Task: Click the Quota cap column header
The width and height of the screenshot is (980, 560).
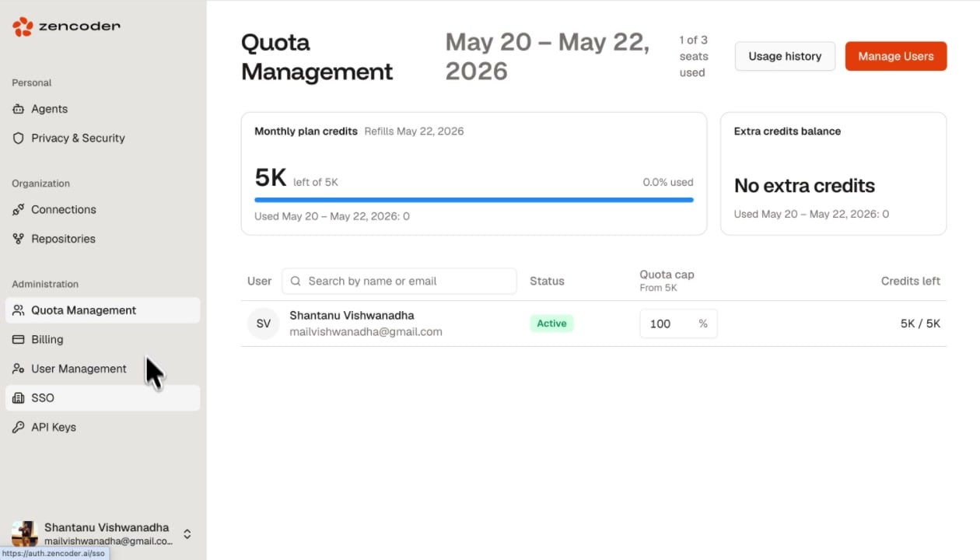Action: [667, 275]
